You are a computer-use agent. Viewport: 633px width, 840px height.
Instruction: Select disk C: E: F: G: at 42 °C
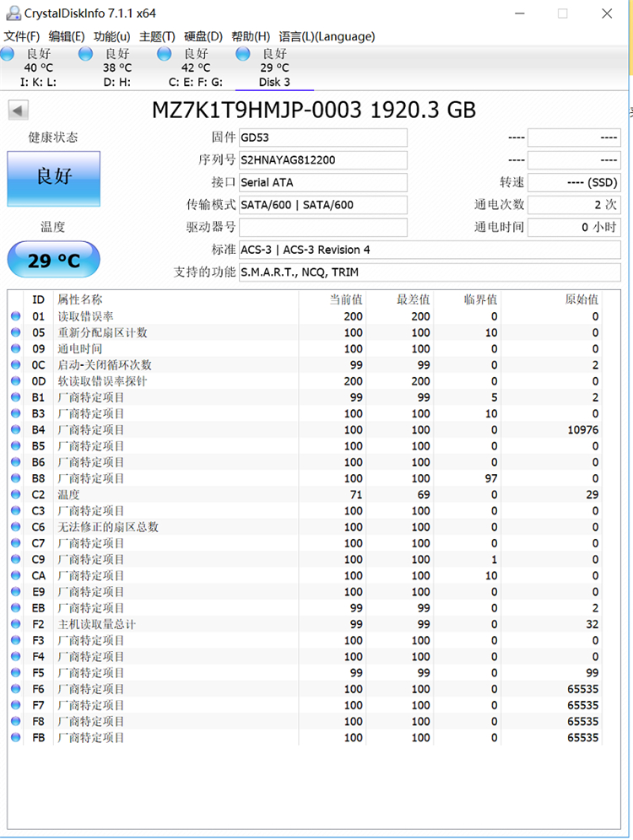pyautogui.click(x=196, y=67)
